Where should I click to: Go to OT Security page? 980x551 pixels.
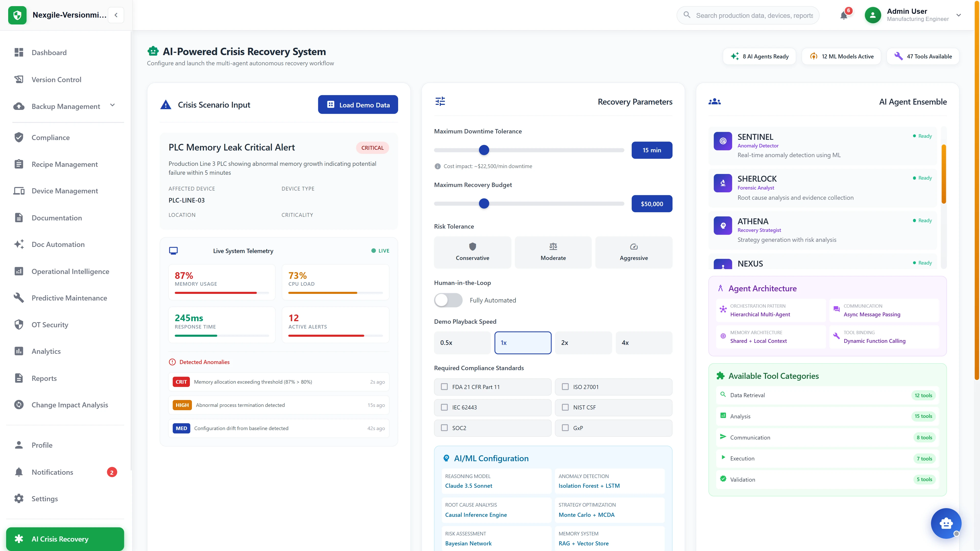[x=50, y=325]
